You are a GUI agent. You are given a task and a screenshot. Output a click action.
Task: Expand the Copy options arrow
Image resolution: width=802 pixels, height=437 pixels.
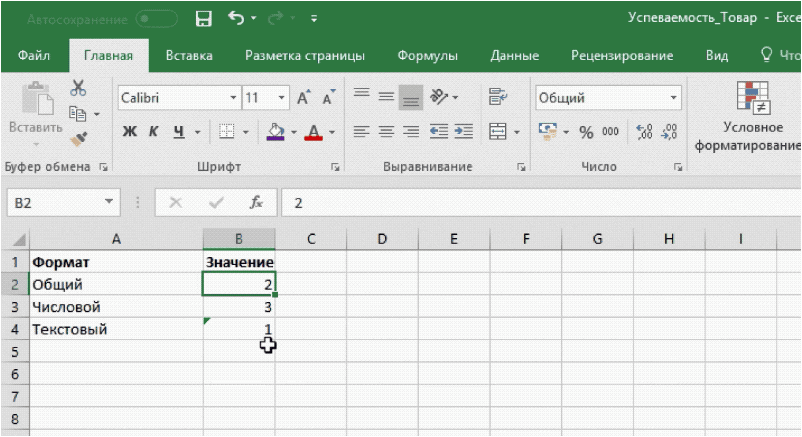[x=97, y=114]
